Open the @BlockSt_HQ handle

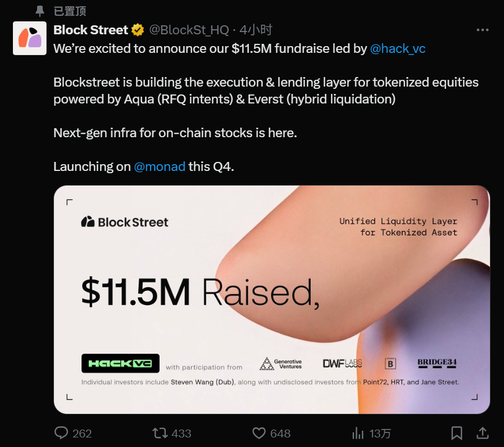point(188,30)
